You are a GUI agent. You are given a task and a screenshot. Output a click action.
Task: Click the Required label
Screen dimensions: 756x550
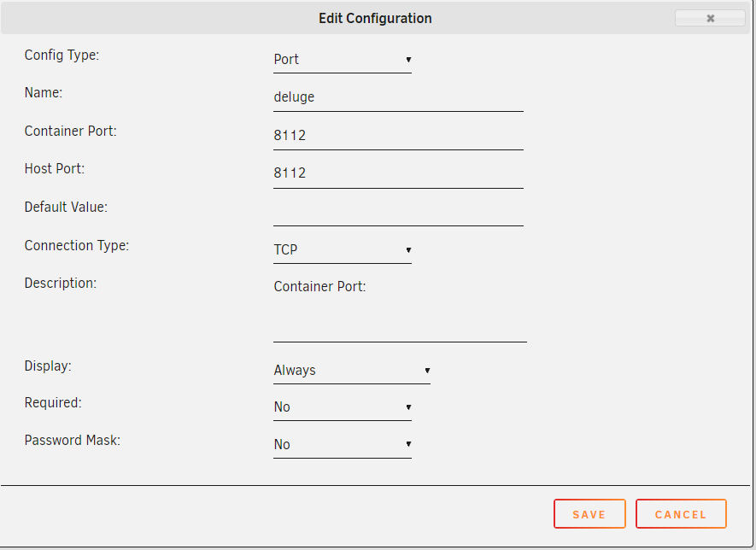point(53,403)
